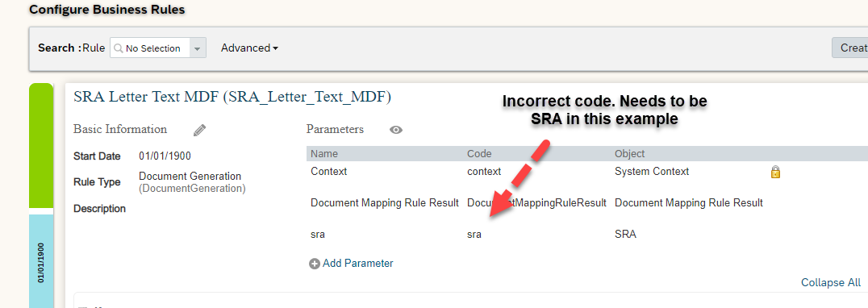
Task: Click the Name column header
Action: tap(323, 154)
